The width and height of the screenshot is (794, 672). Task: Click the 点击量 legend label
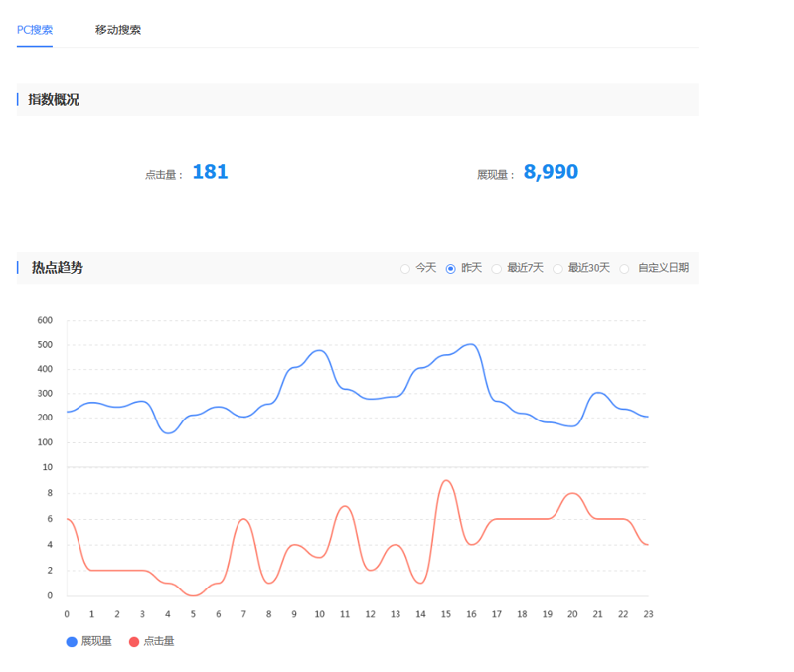[x=158, y=641]
